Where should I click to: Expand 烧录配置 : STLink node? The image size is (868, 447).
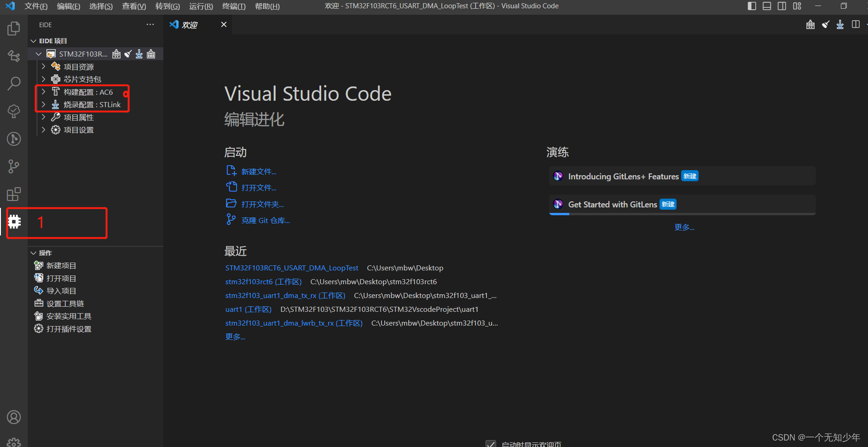click(x=43, y=104)
